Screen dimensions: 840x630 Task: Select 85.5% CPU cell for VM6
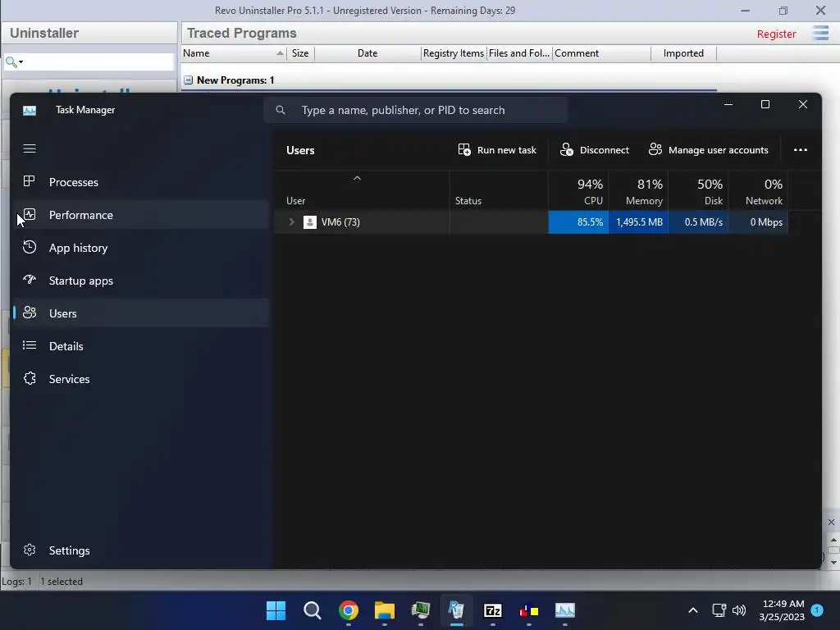(578, 221)
